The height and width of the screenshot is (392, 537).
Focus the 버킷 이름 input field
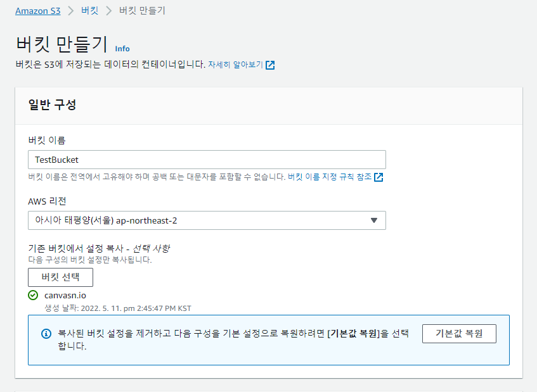[x=207, y=160]
